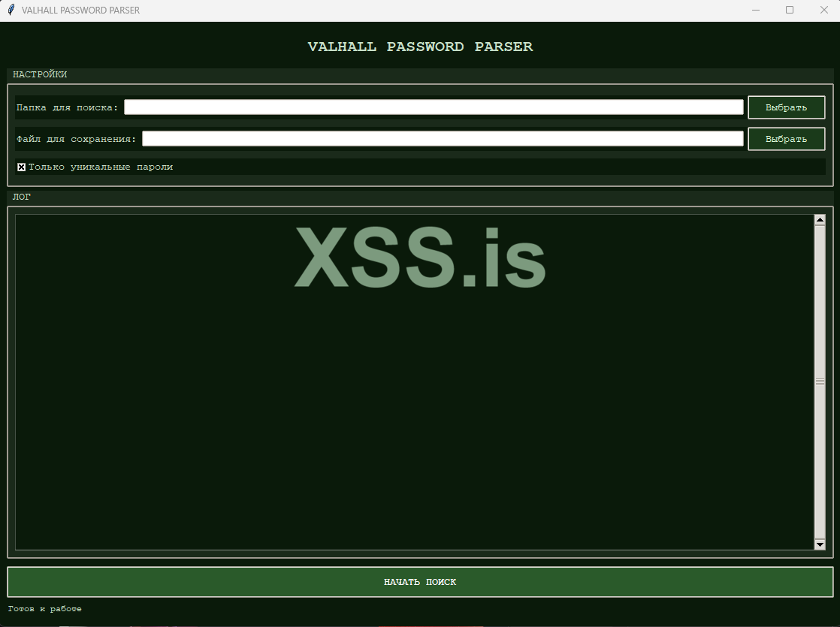Screen dimensions: 840x627
Task: Click the XSS.is watermark in the log area
Action: pyautogui.click(x=420, y=259)
